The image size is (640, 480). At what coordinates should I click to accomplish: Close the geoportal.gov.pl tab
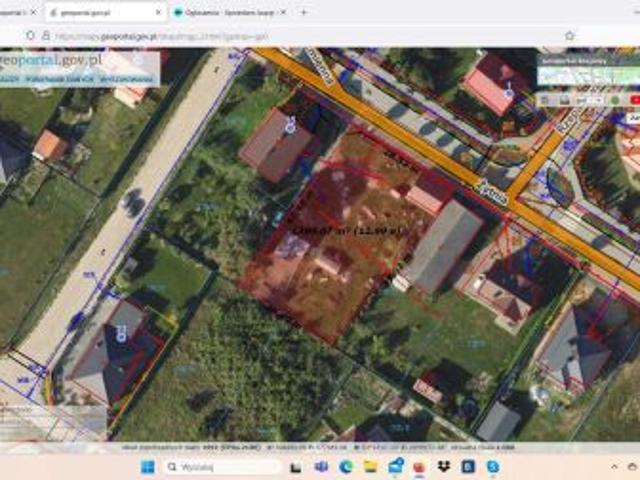tap(159, 13)
